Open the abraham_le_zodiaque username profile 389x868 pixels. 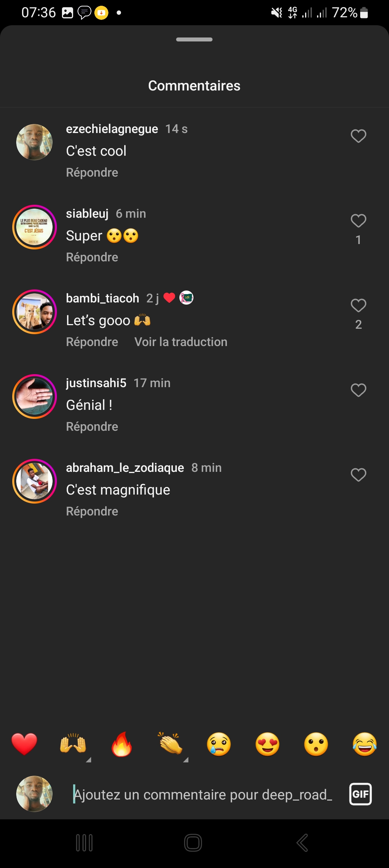point(125,468)
